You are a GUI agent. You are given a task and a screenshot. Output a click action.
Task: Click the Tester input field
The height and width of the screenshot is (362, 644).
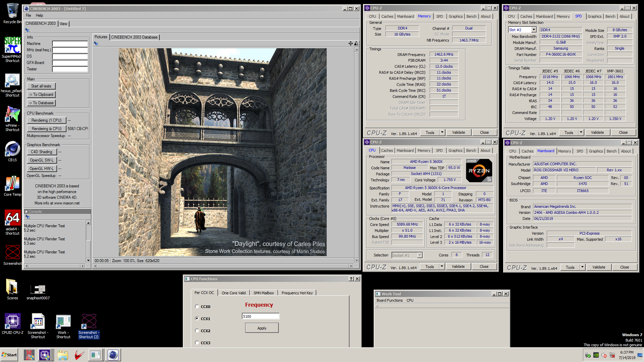tap(70, 69)
